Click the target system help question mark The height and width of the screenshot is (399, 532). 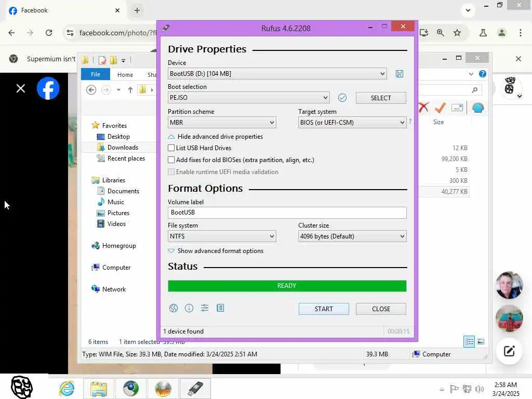pyautogui.click(x=410, y=121)
